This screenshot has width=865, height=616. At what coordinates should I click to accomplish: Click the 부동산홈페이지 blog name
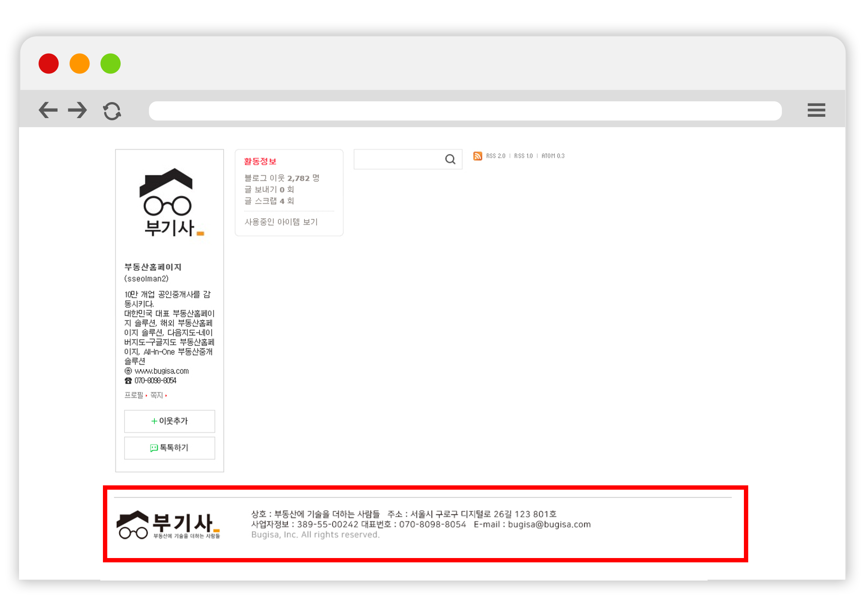coord(153,267)
